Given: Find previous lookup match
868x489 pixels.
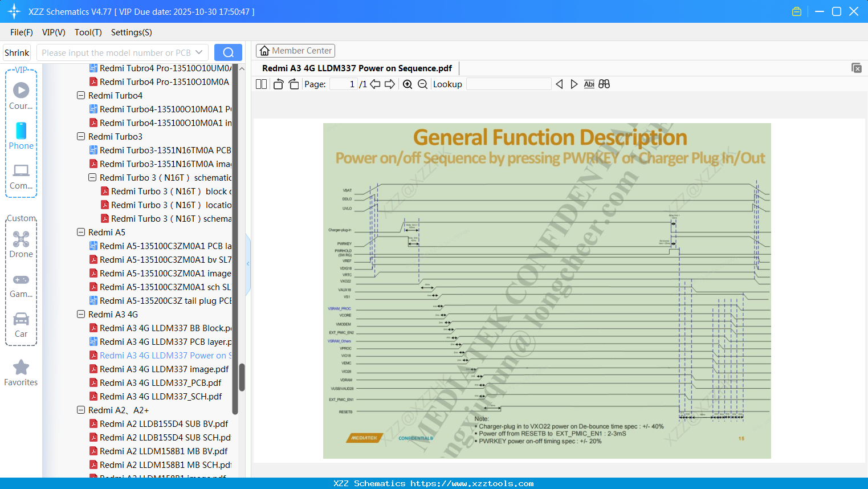Looking at the screenshot, I should point(559,84).
